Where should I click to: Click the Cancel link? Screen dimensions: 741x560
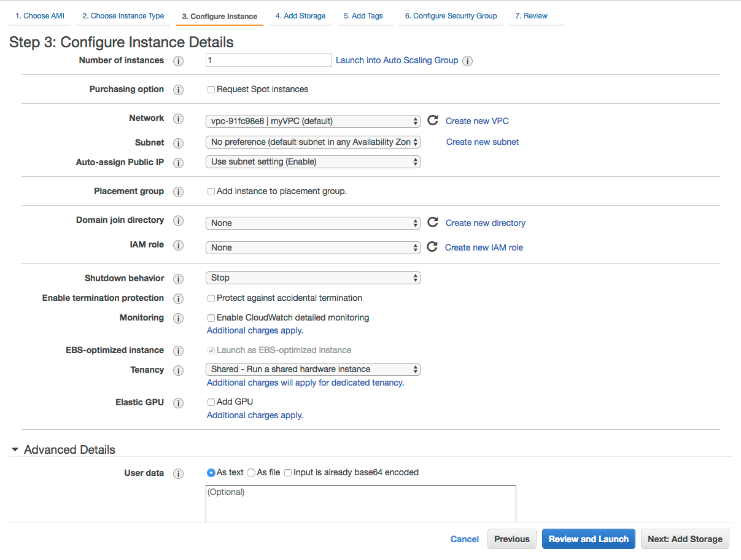click(465, 539)
